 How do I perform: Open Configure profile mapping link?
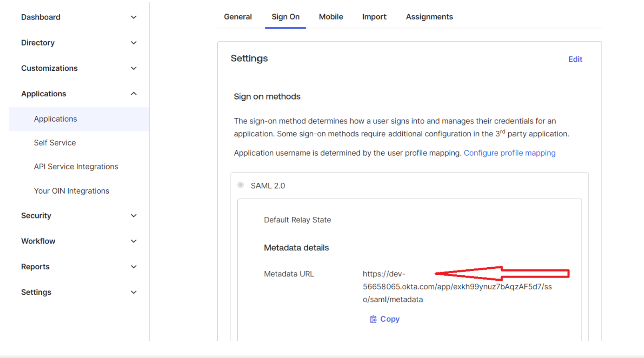pos(509,153)
